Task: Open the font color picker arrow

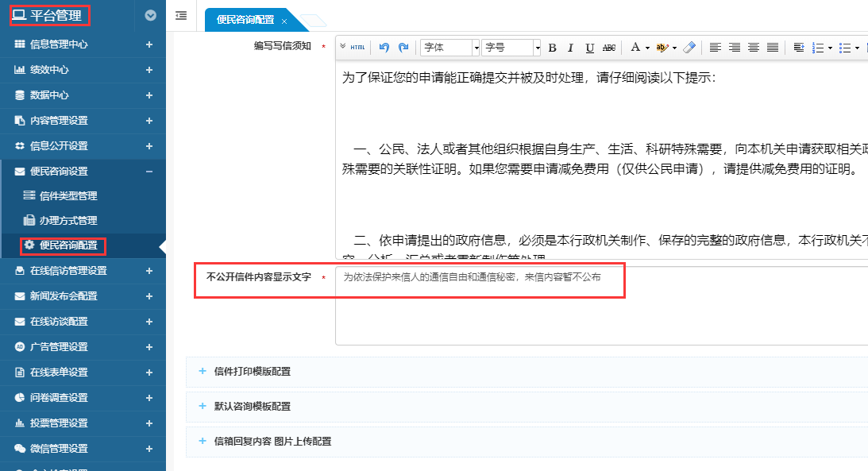Action: pos(649,48)
